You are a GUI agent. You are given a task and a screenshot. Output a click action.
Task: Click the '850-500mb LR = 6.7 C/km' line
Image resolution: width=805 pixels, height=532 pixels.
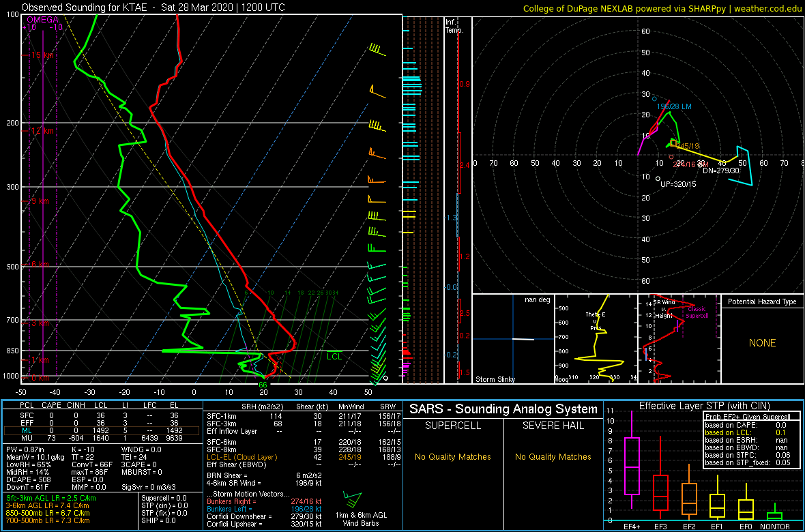47,513
